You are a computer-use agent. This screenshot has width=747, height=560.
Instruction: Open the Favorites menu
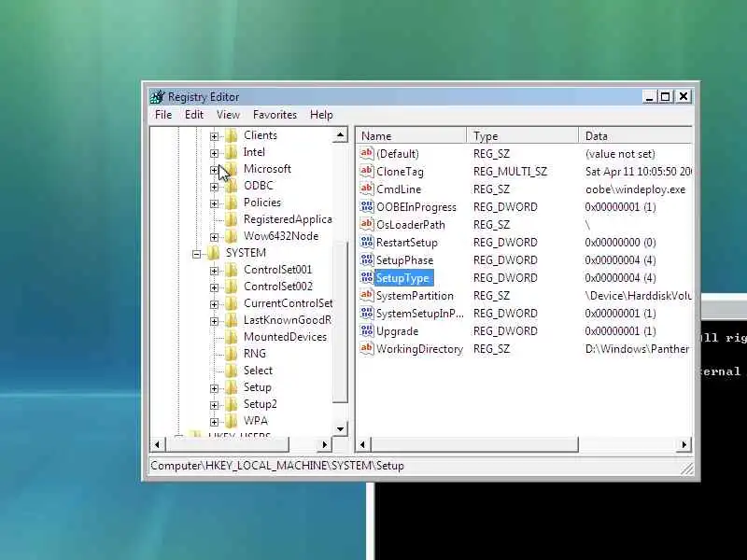click(275, 115)
